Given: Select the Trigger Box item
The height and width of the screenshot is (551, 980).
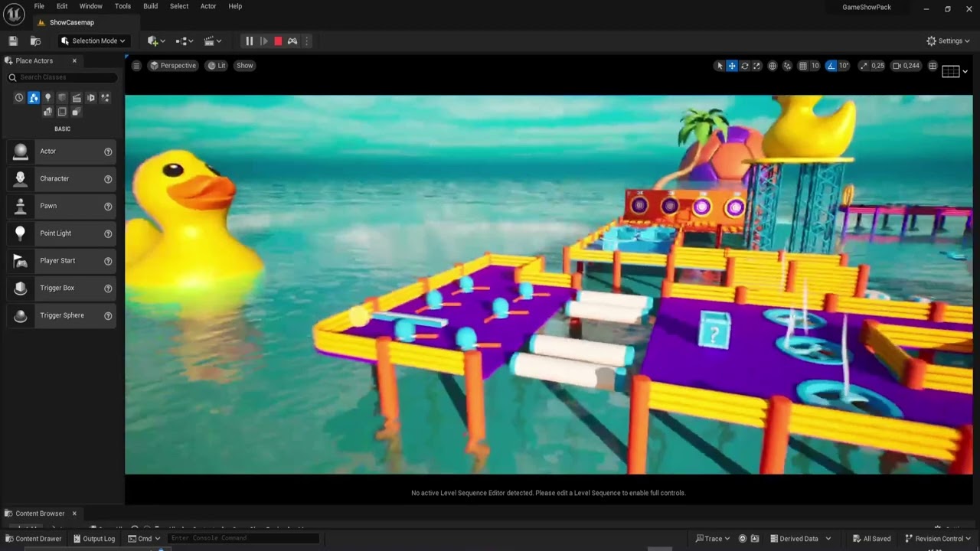Looking at the screenshot, I should tap(62, 288).
